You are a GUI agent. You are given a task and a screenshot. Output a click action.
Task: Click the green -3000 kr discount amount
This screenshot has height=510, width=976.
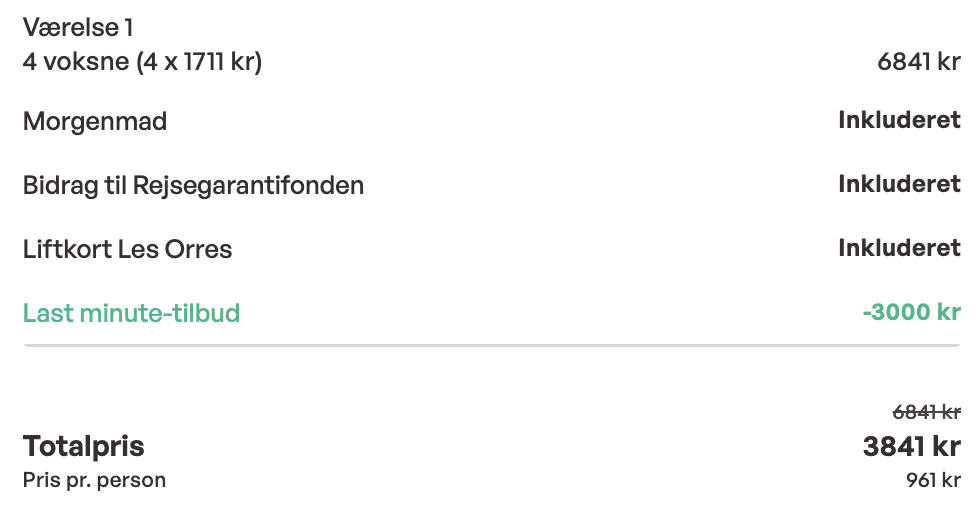[911, 313]
